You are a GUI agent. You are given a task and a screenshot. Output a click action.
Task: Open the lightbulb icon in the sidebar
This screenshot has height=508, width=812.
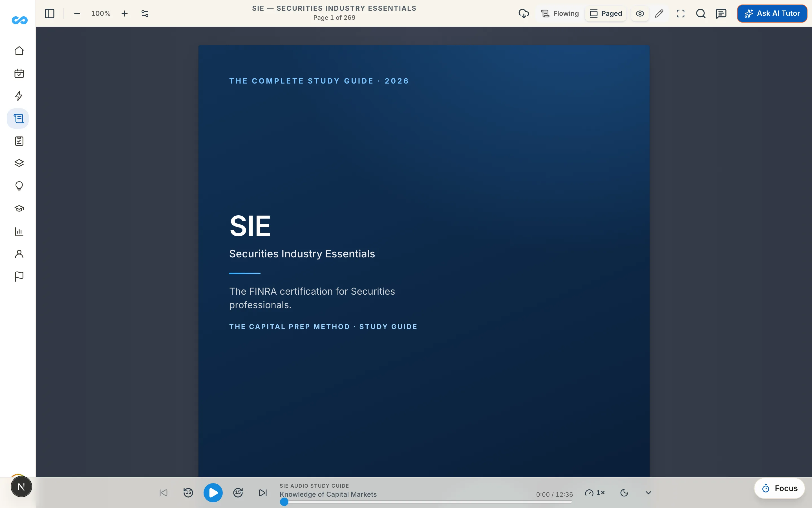(x=19, y=186)
